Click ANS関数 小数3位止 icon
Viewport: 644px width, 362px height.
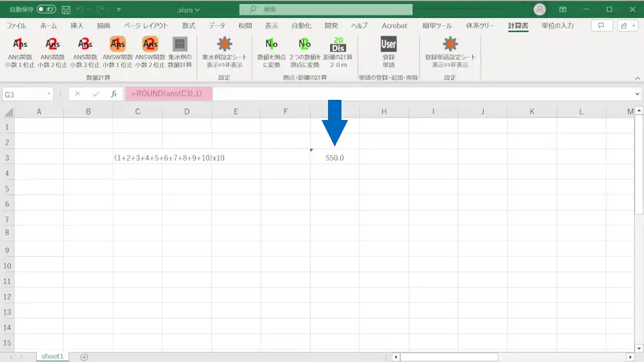tap(85, 45)
